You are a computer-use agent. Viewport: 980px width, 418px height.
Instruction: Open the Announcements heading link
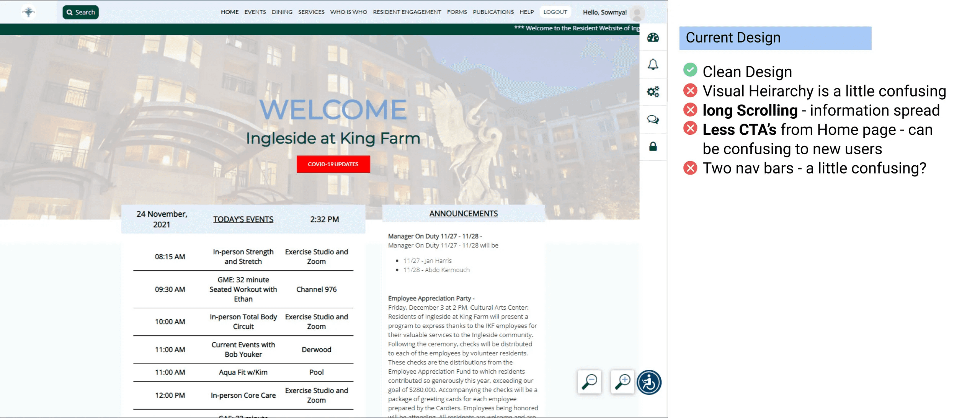pyautogui.click(x=463, y=214)
